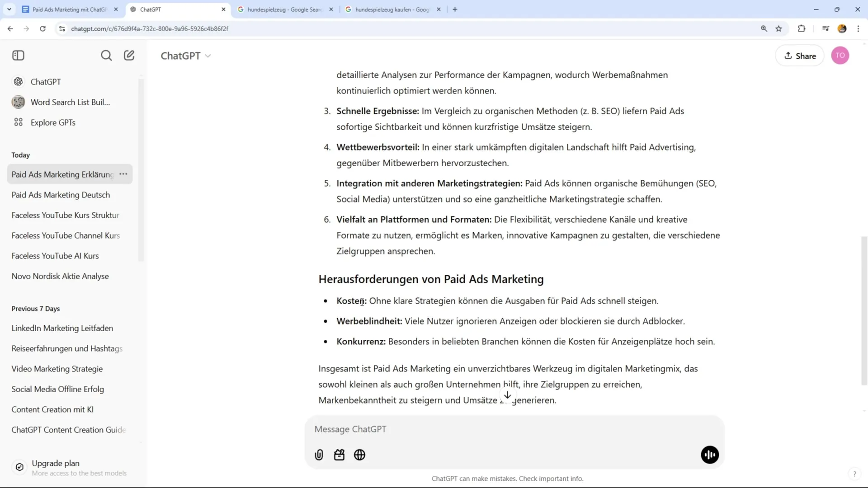Open the Chrome profile avatar icon
The width and height of the screenshot is (868, 488).
point(842,28)
